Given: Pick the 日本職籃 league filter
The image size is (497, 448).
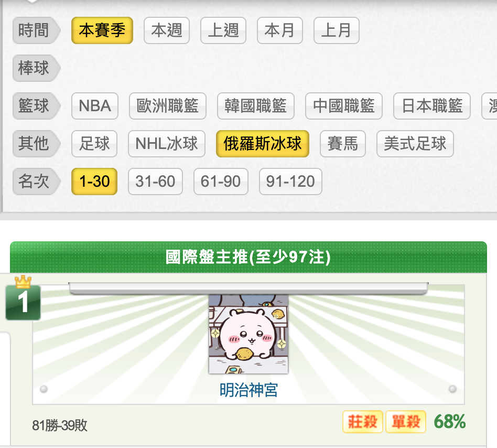Looking at the screenshot, I should (x=432, y=106).
